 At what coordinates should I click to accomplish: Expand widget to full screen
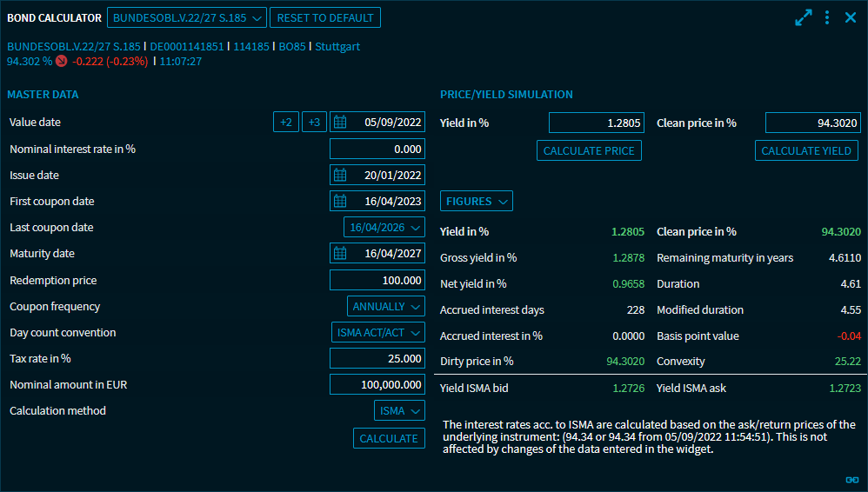tap(803, 17)
